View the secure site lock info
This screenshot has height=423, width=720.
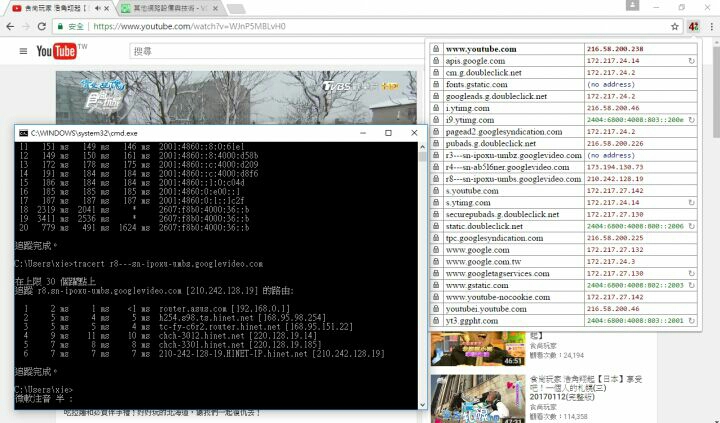[60, 27]
